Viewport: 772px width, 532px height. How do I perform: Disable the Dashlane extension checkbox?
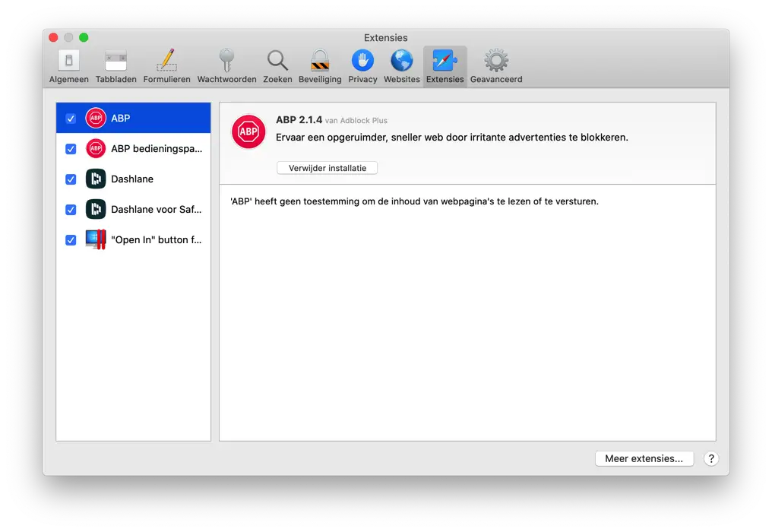pos(71,179)
